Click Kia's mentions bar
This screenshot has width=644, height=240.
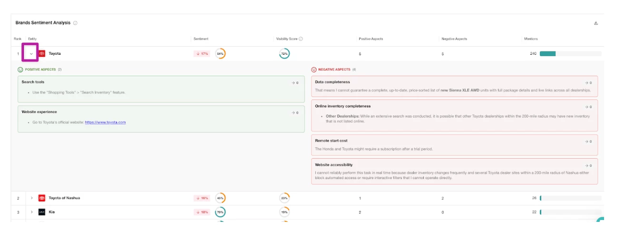tap(570, 212)
